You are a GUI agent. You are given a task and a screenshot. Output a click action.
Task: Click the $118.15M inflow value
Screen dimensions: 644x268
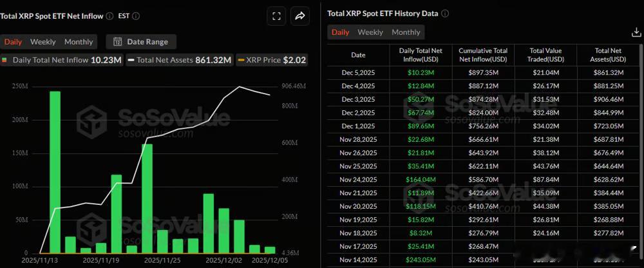click(421, 206)
